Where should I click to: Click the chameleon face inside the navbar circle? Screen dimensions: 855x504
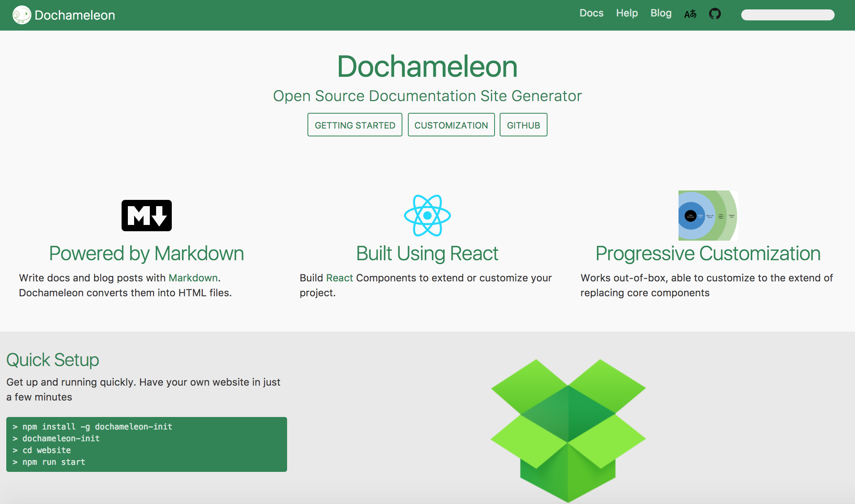[x=21, y=15]
